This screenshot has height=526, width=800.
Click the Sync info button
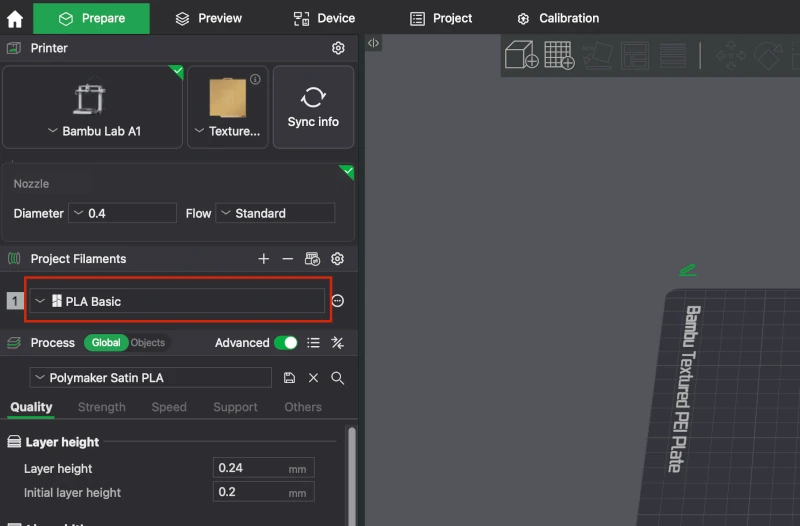[313, 107]
